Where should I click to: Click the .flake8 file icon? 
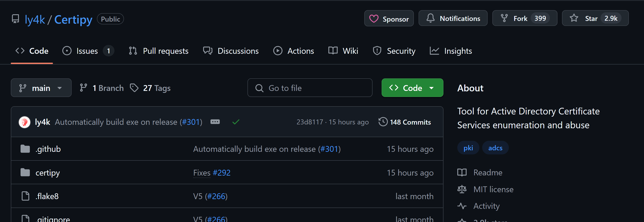25,196
